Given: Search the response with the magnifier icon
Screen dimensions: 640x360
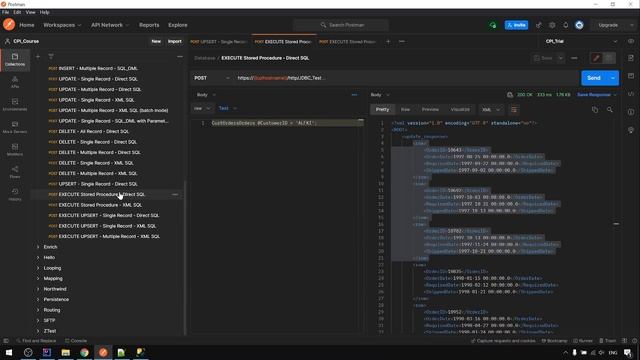Looking at the screenshot, I should coord(609,110).
